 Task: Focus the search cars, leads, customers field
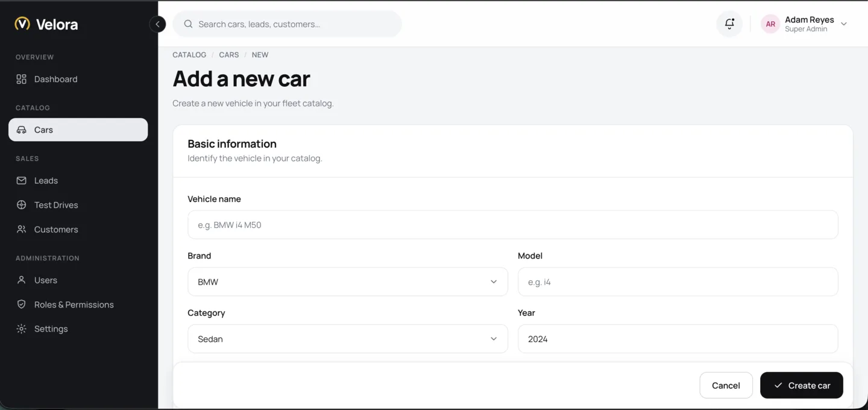pos(287,24)
